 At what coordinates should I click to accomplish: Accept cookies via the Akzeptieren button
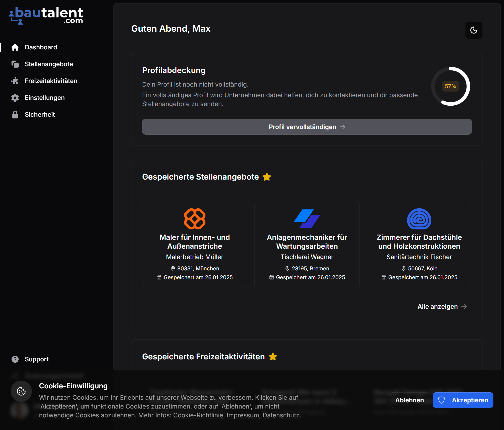[463, 400]
